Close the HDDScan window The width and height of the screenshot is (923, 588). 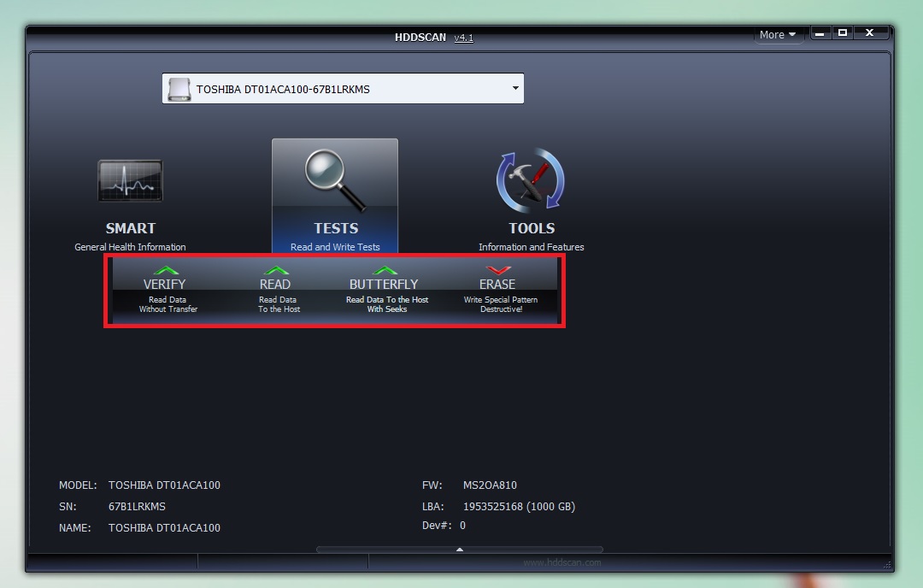869,33
